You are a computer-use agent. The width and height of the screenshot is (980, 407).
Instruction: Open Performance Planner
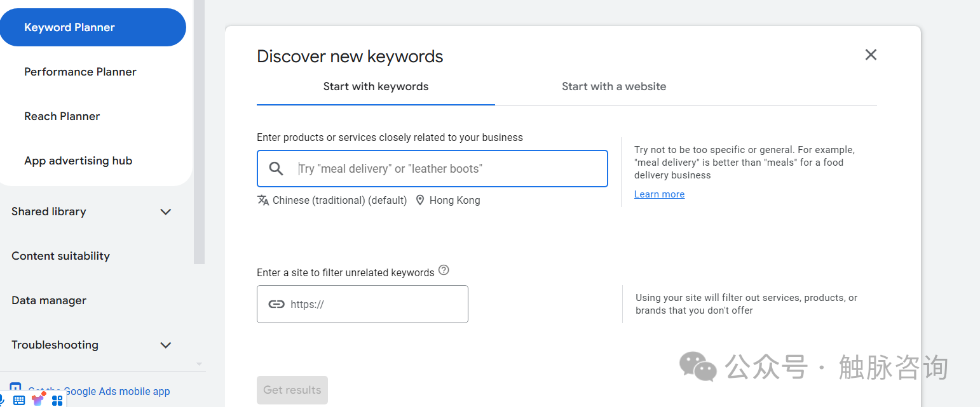tap(80, 72)
